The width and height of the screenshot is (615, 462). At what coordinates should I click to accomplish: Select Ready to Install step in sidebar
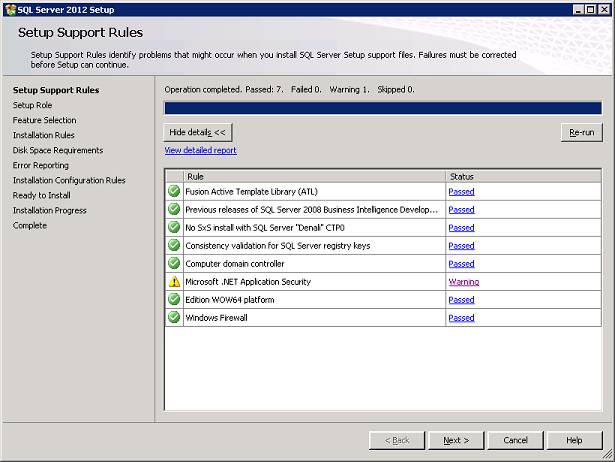pos(41,195)
